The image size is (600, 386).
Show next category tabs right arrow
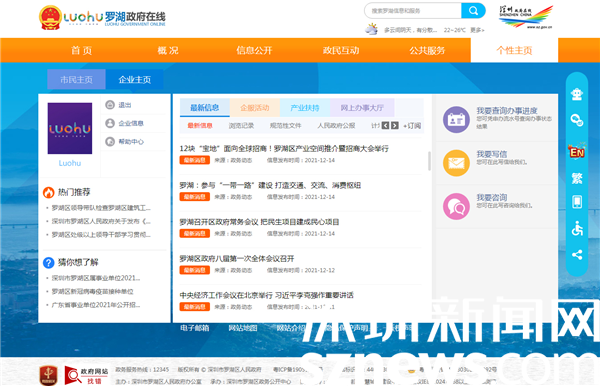pyautogui.click(x=395, y=125)
